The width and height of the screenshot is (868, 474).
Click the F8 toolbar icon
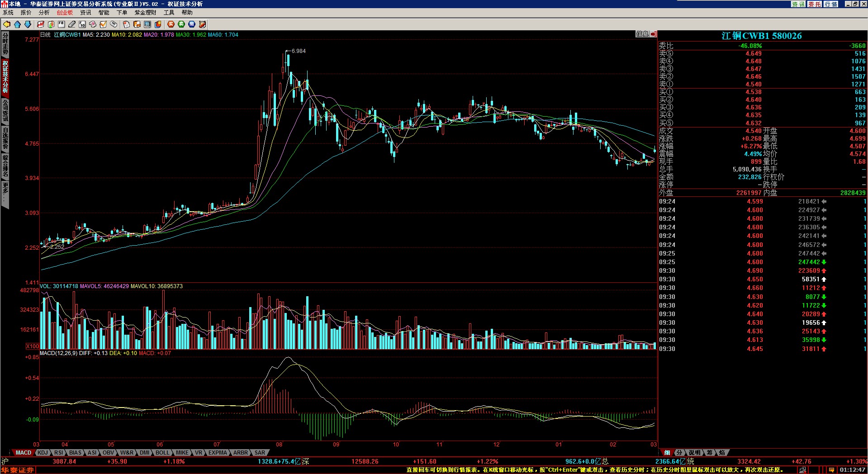click(x=62, y=24)
